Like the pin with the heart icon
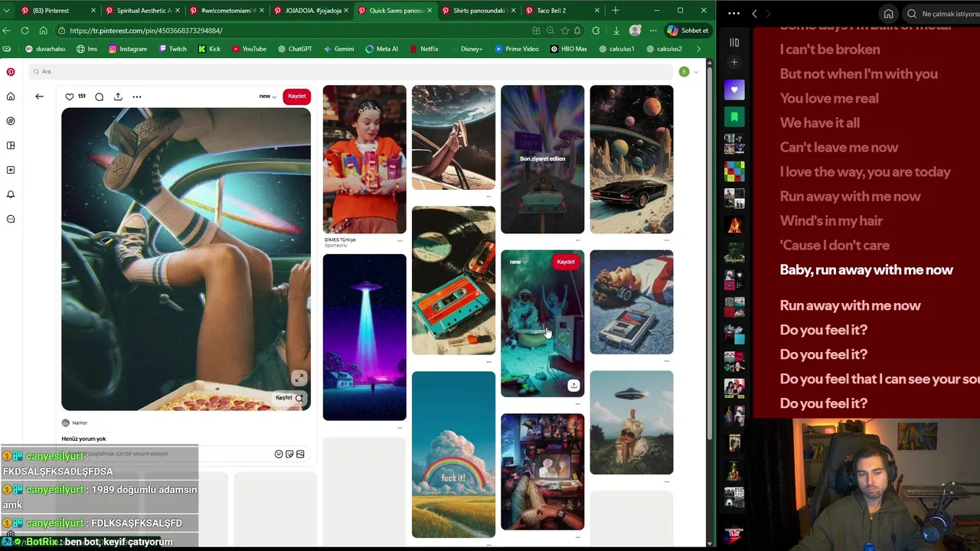Image resolution: width=980 pixels, height=551 pixels. 70,96
